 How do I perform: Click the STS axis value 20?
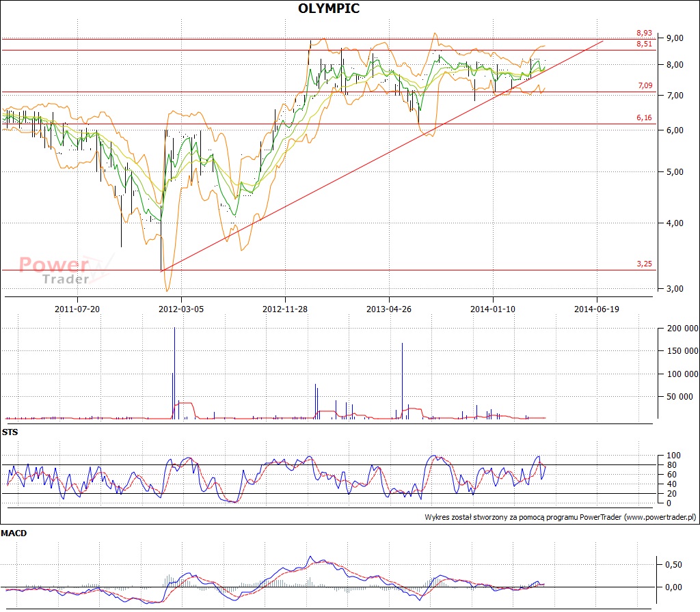tap(672, 494)
